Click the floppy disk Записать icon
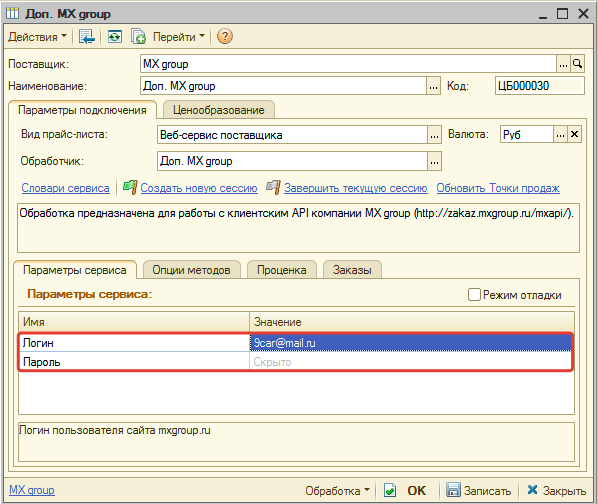Image resolution: width=598 pixels, height=504 pixels. point(453,490)
